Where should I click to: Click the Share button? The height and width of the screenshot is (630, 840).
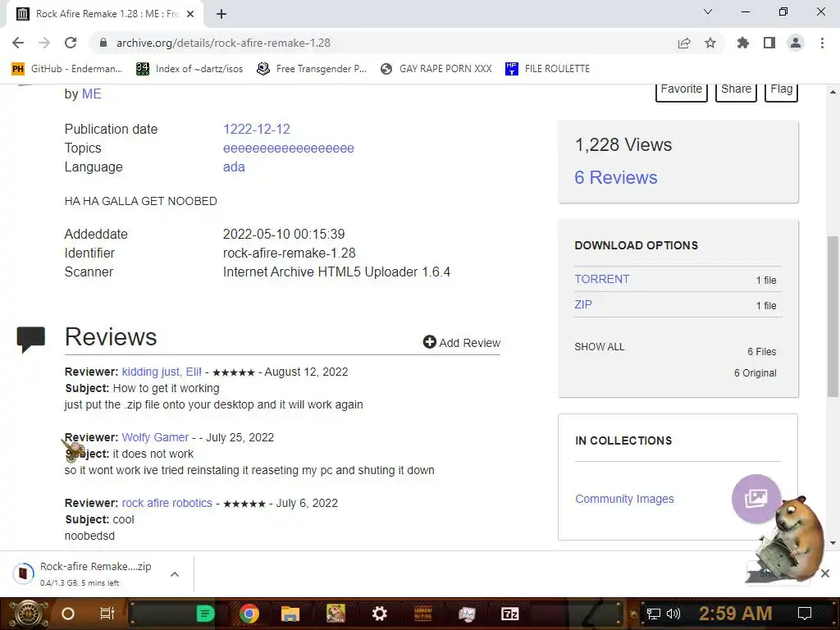pos(736,90)
